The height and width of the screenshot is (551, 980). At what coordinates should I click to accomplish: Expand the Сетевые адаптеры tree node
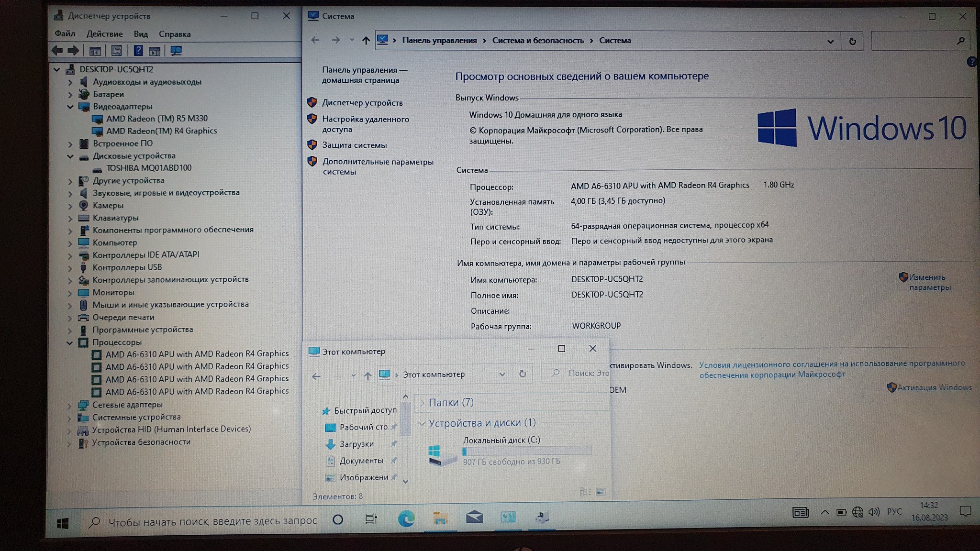pos(69,405)
